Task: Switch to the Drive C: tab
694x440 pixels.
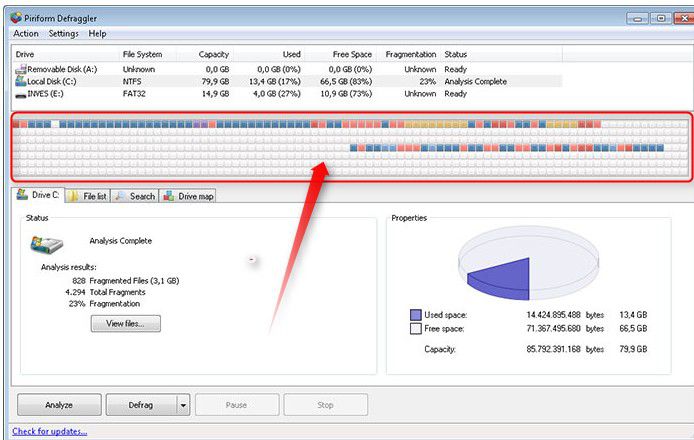Action: click(39, 195)
